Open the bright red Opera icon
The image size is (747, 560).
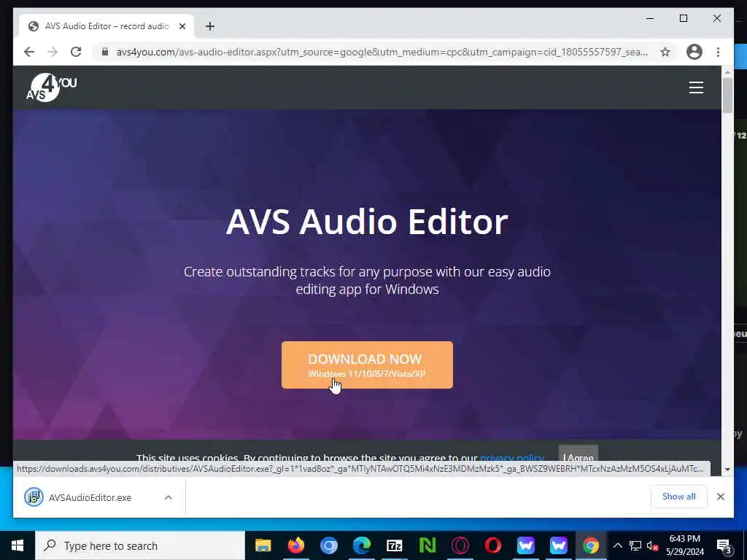493,545
